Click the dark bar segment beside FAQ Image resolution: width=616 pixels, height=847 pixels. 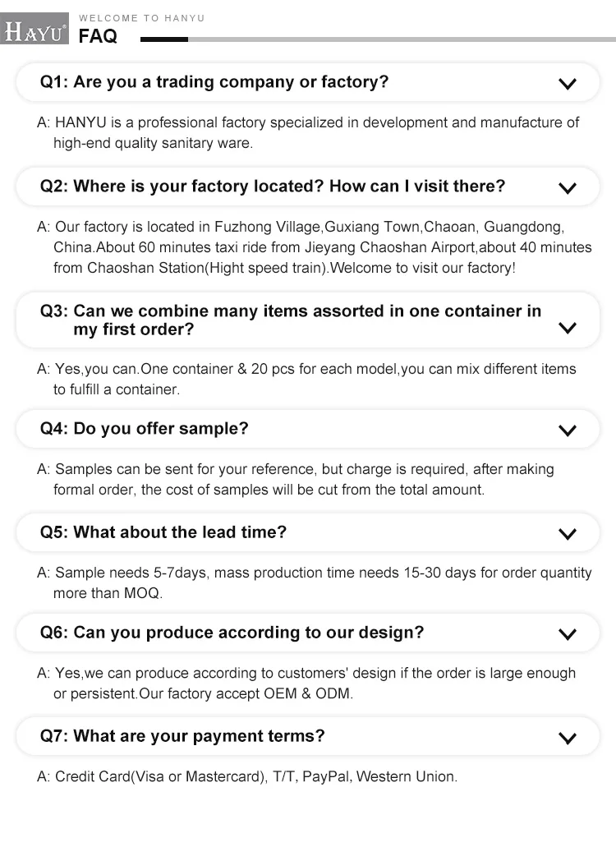tap(164, 39)
